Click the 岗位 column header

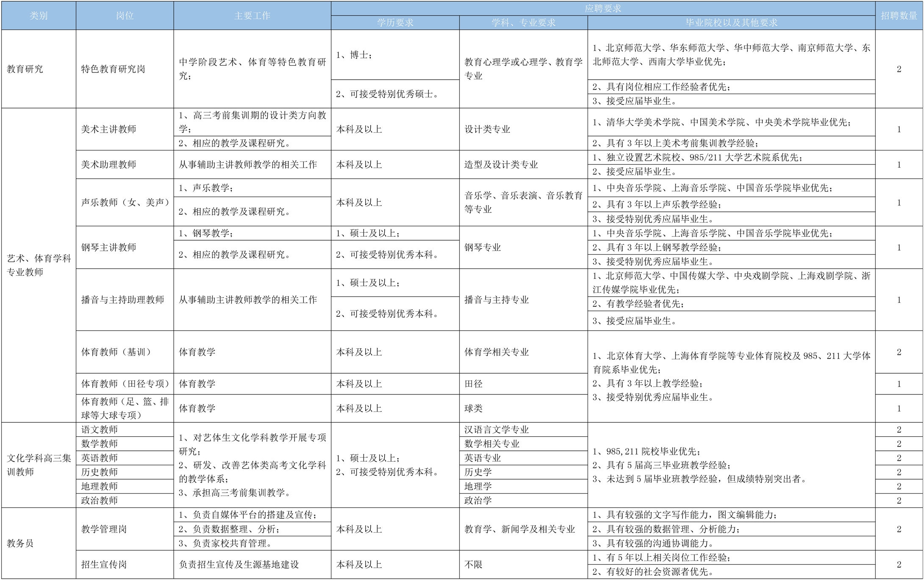[x=125, y=16]
